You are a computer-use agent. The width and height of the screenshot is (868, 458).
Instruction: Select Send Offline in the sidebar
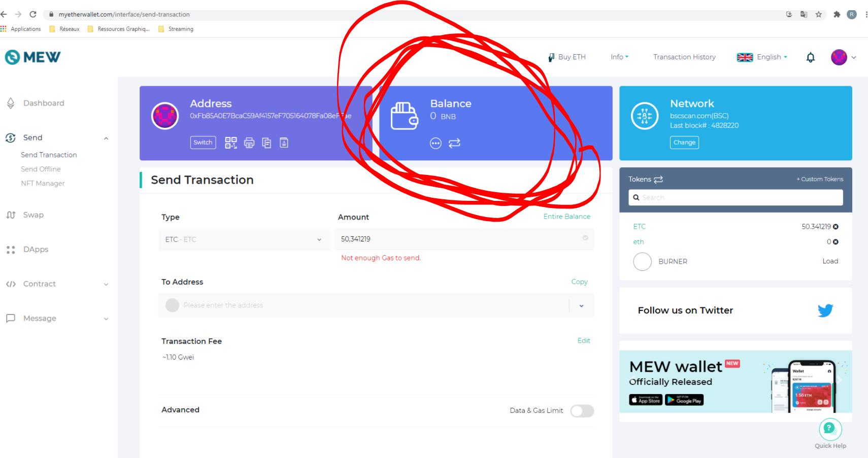pyautogui.click(x=41, y=169)
